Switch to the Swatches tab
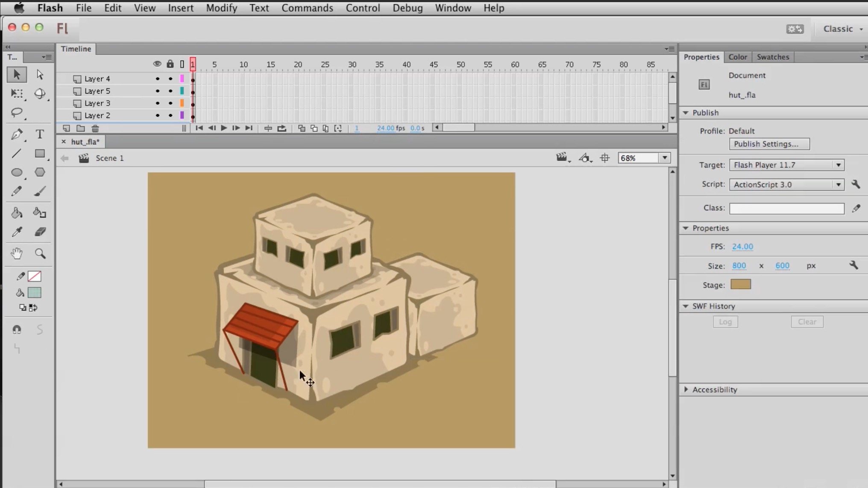 [x=772, y=57]
